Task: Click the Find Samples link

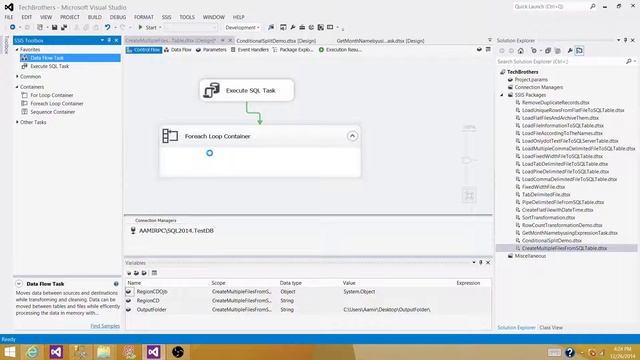Action: pyautogui.click(x=105, y=326)
